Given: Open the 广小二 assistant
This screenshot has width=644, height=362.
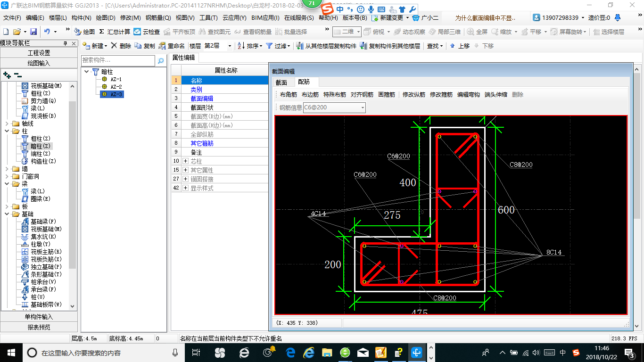Looking at the screenshot, I should [425, 18].
